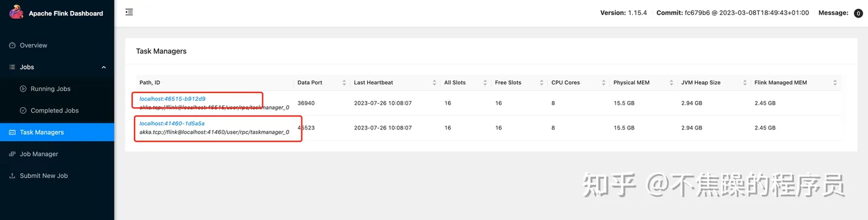Image resolution: width=868 pixels, height=220 pixels.
Task: Open Job Manager sidebar item
Action: (57, 154)
